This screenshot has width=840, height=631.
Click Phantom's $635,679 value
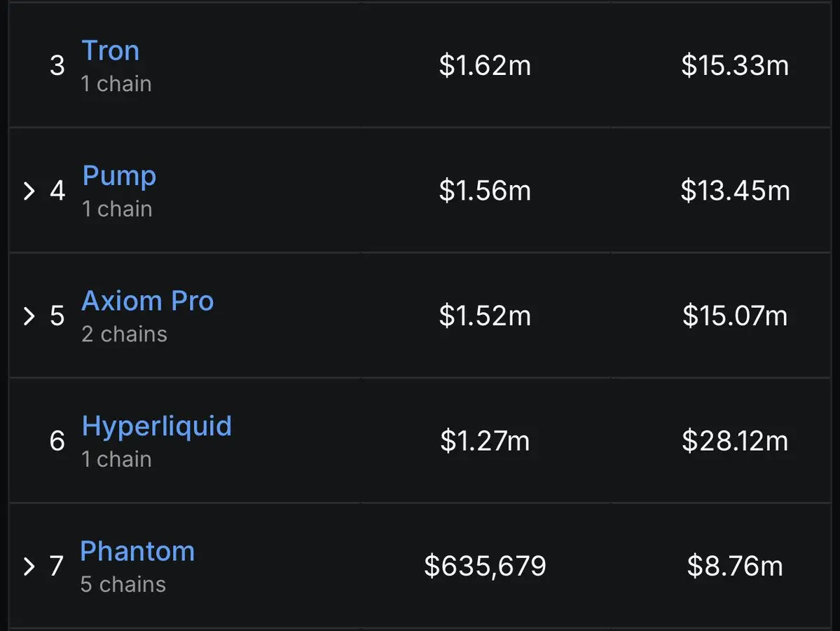485,566
